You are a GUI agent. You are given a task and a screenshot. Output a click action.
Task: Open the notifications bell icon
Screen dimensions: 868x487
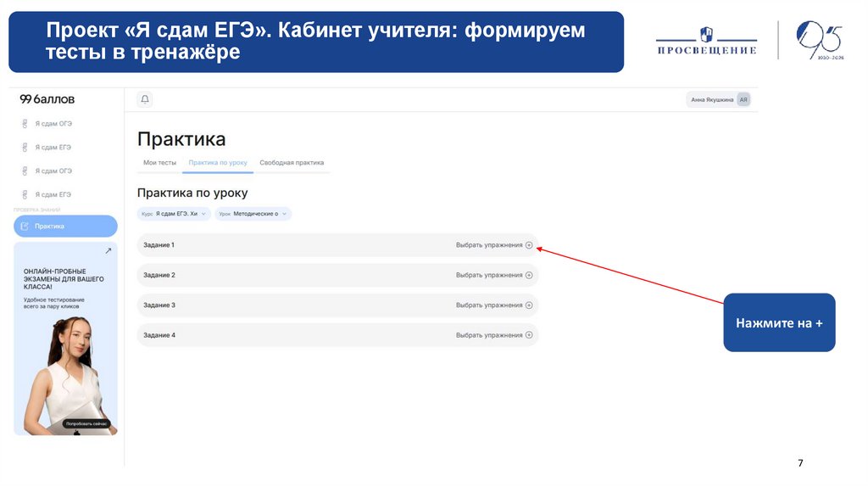coord(144,100)
